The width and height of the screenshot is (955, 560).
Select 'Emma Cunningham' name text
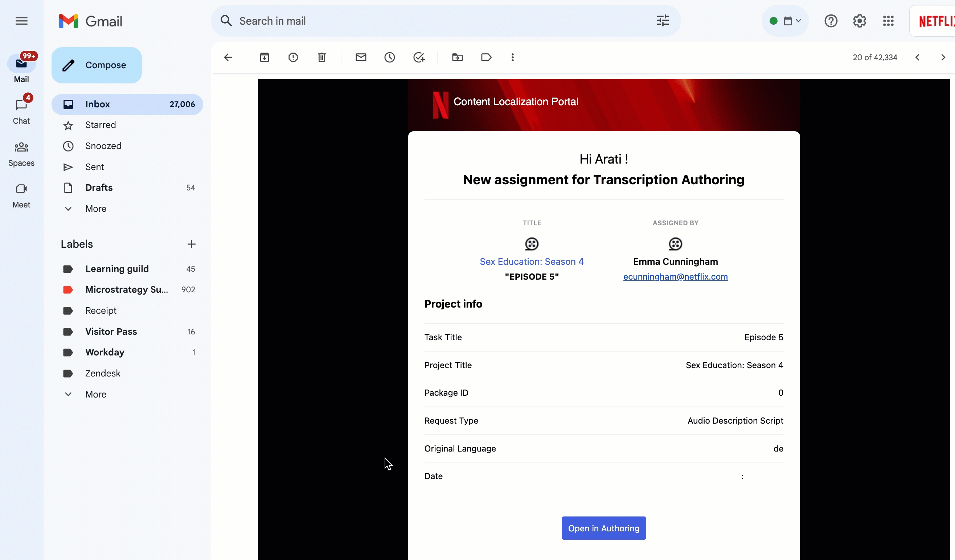[675, 262]
